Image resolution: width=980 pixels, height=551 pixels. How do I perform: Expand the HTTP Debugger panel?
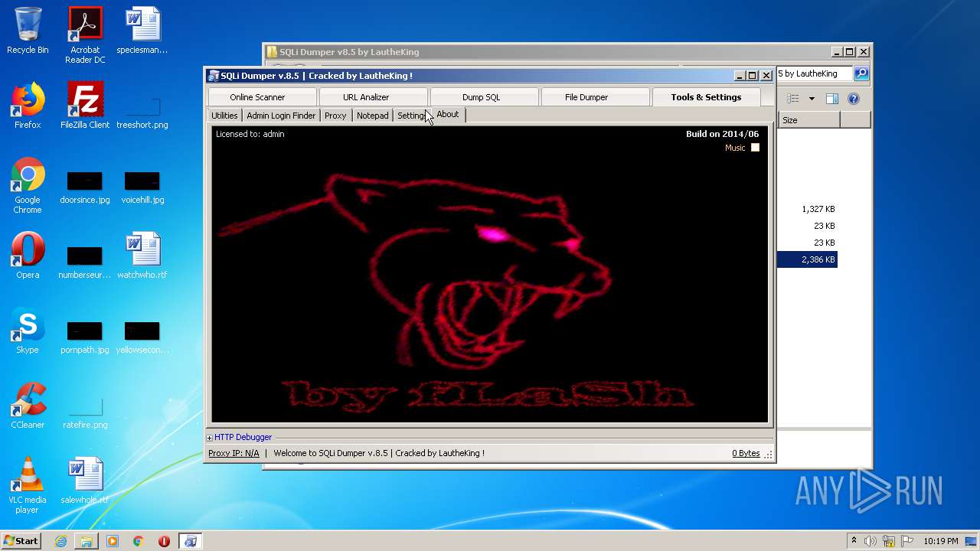[210, 438]
